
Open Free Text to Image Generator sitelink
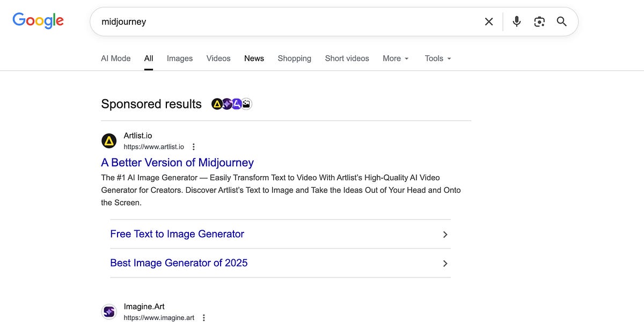[177, 234]
